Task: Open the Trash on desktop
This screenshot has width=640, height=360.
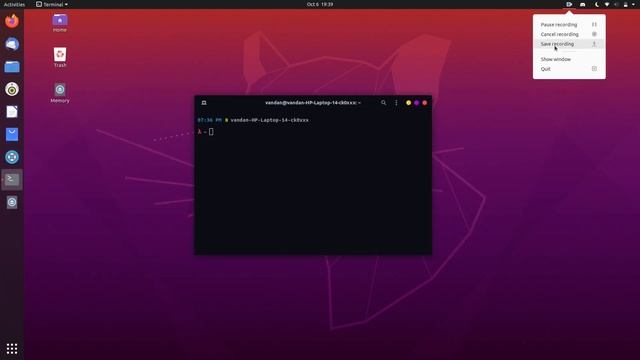Action: pos(60,58)
